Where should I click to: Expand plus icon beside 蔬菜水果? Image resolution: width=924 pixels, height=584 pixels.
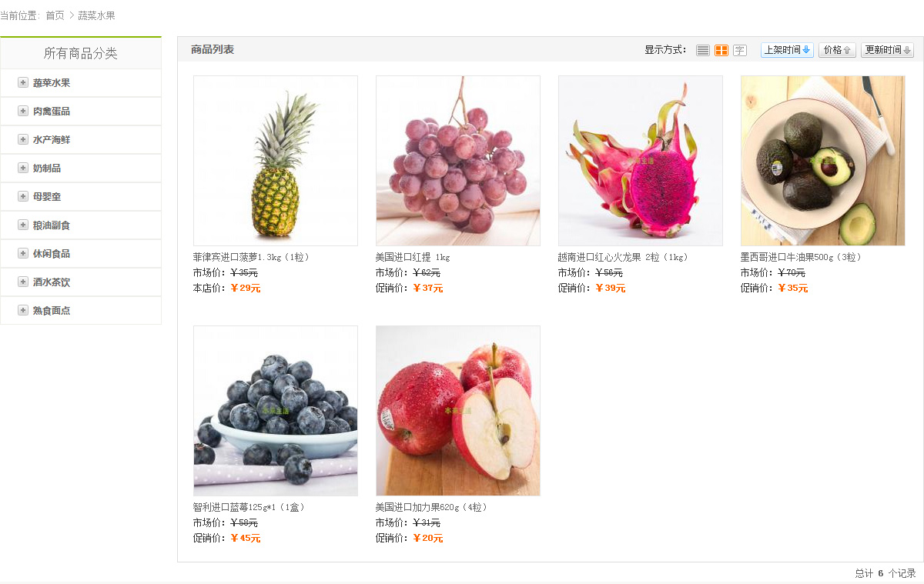click(x=23, y=82)
